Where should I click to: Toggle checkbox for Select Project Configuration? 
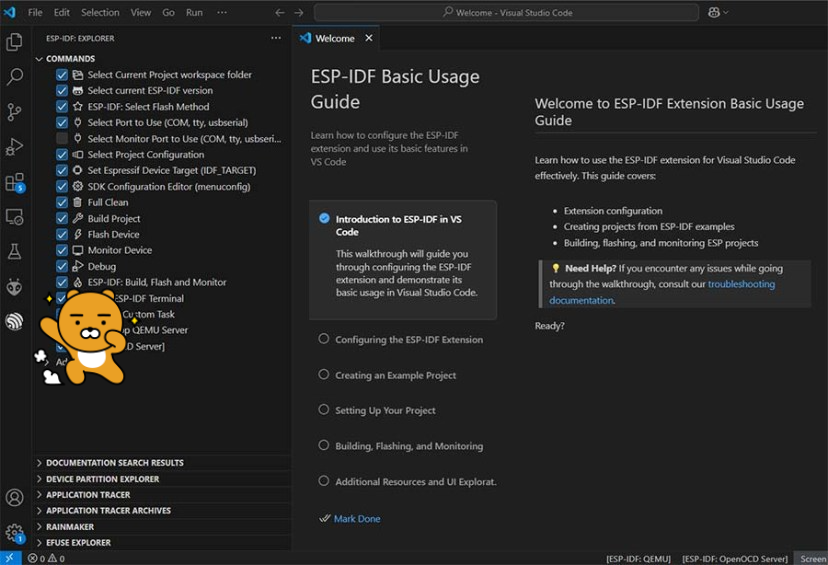(62, 154)
